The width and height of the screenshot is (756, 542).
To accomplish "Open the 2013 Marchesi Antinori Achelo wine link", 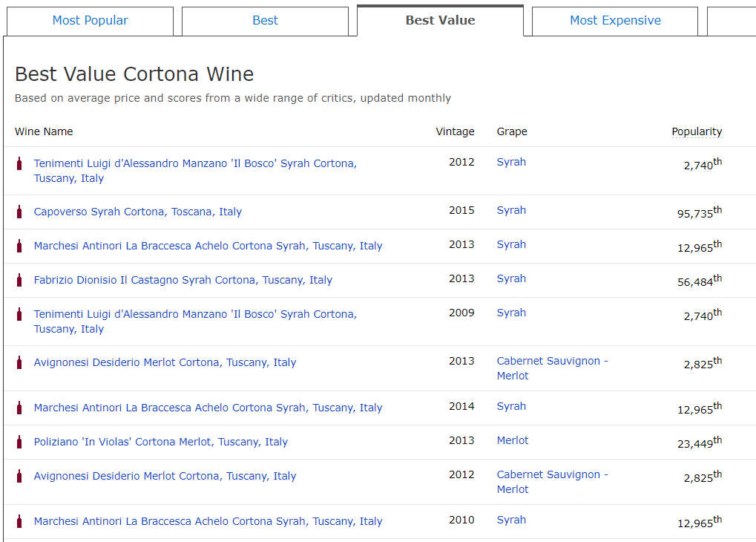I will coord(208,246).
